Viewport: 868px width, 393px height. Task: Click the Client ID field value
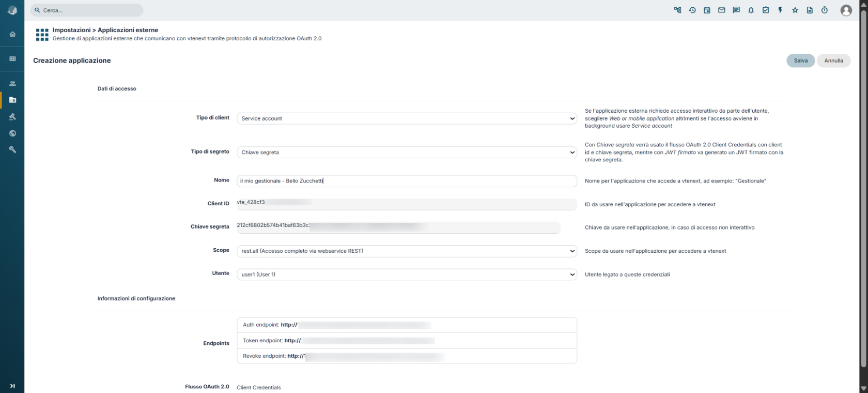pyautogui.click(x=407, y=204)
